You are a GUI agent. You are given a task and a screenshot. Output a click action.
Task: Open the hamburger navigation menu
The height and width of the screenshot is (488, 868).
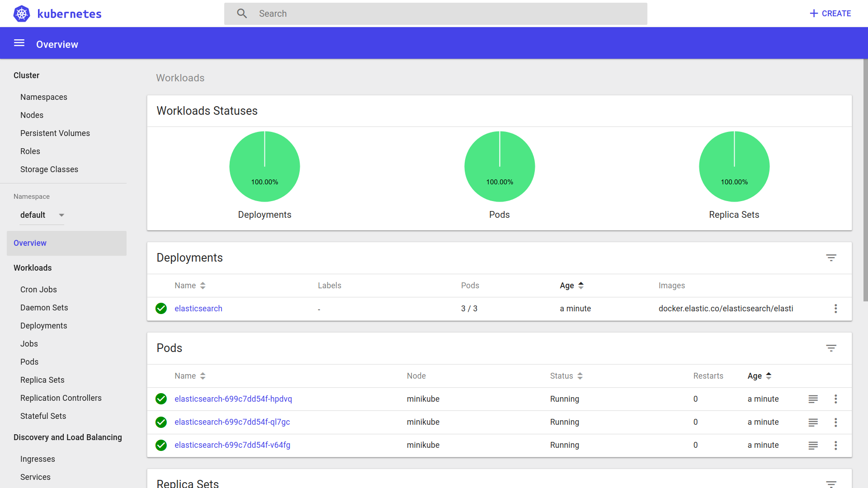click(x=19, y=43)
